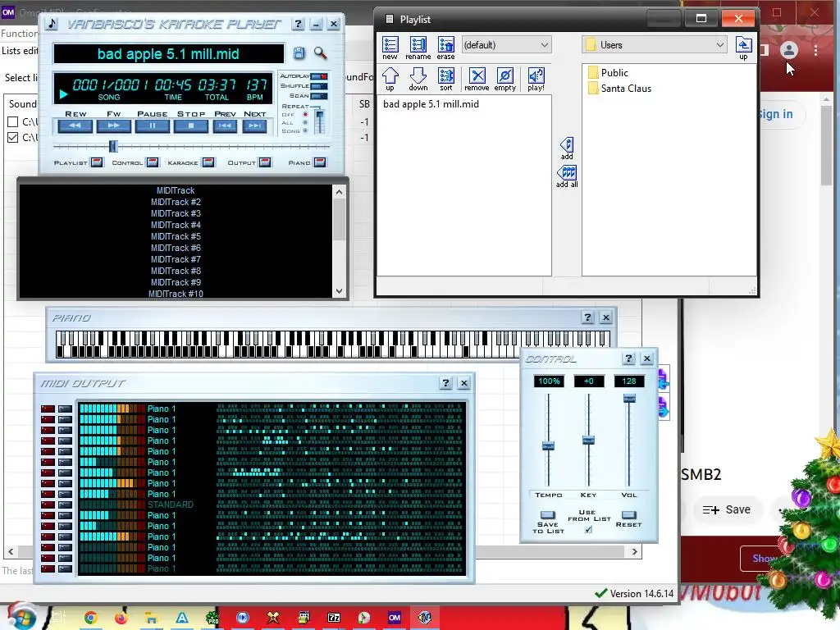Click the Save button on the web page
840x630 pixels.
[727, 509]
